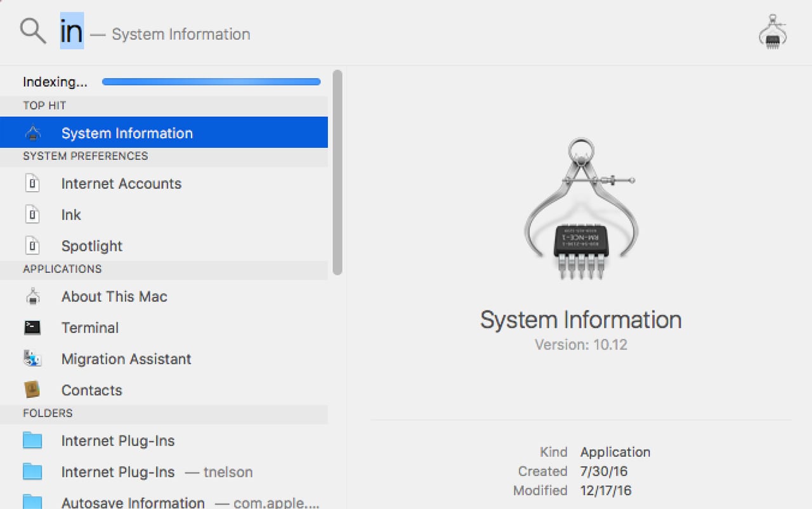Select Internet Plug-Ins folder without tnelson
This screenshot has width=812, height=509.
coord(164,440)
